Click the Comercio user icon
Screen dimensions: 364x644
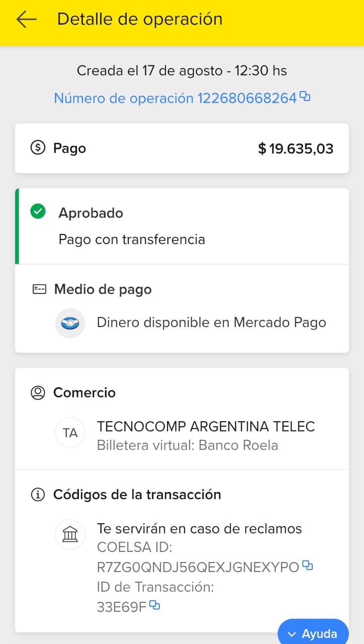click(38, 392)
